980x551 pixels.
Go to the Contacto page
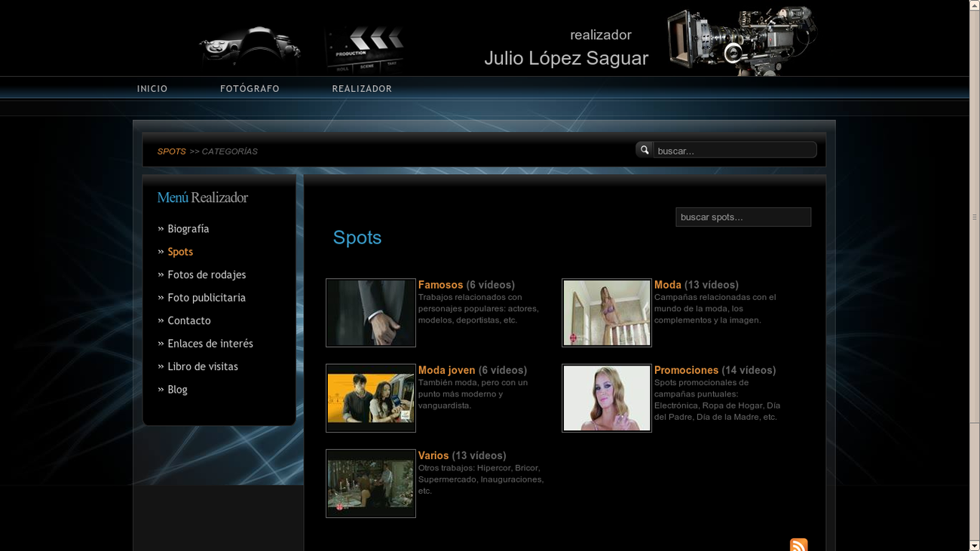click(188, 320)
